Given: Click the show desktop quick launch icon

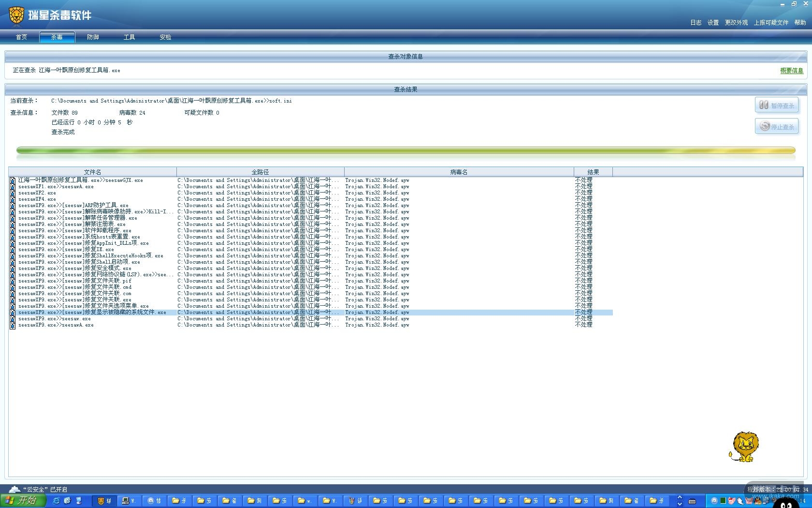Looking at the screenshot, I should click(79, 500).
